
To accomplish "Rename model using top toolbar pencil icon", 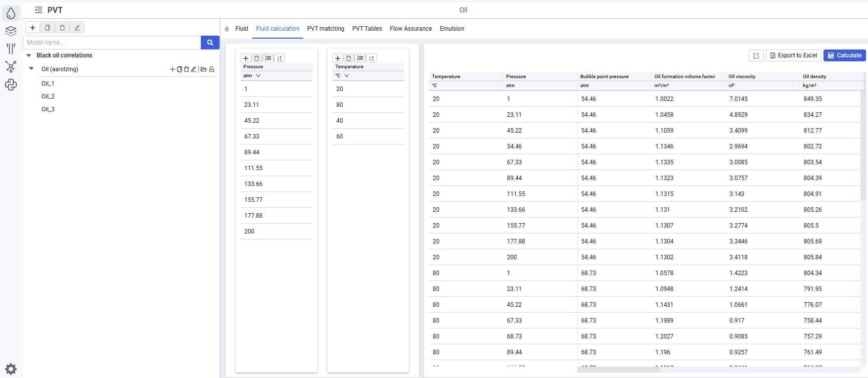I will [x=77, y=28].
